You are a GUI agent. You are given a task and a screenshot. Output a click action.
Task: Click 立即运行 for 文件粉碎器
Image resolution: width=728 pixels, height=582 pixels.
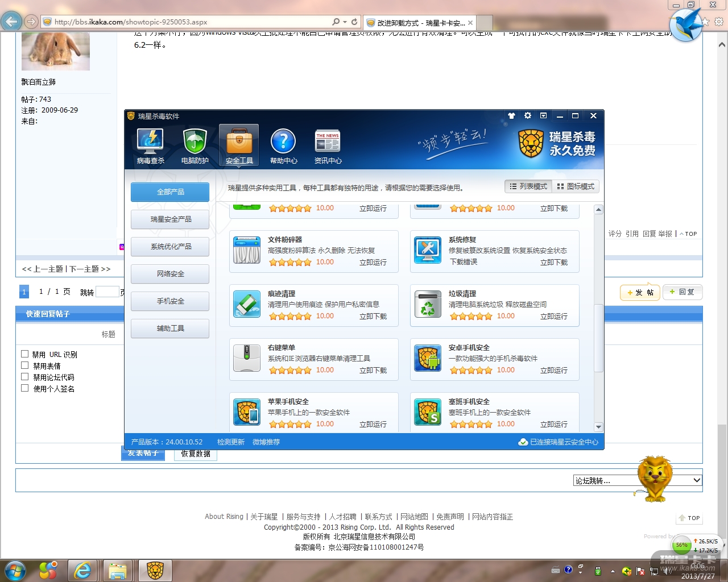tap(373, 263)
